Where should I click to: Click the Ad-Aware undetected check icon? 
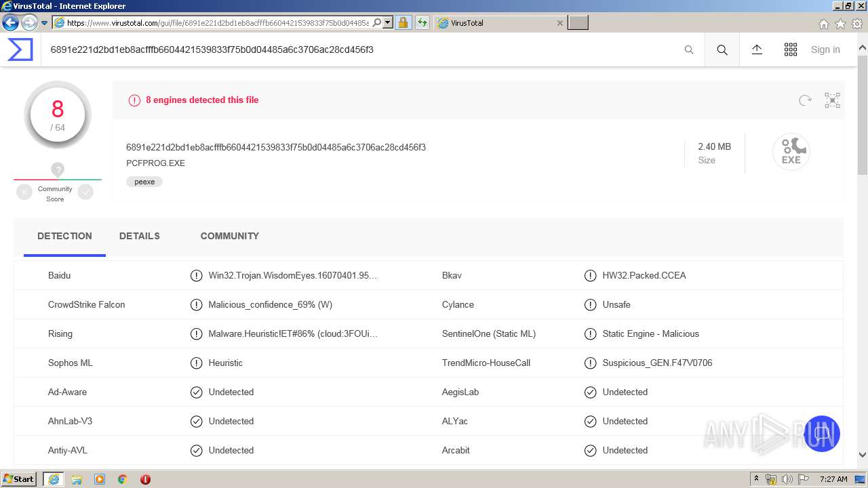tap(196, 392)
